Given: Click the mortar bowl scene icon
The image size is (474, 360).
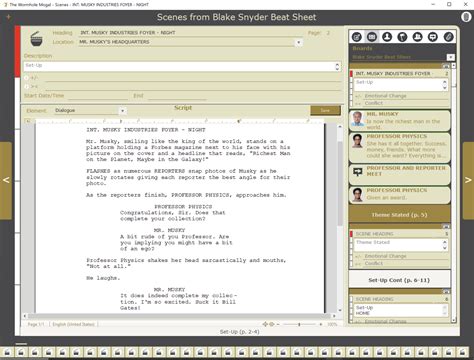Looking at the screenshot, I should (x=36, y=39).
